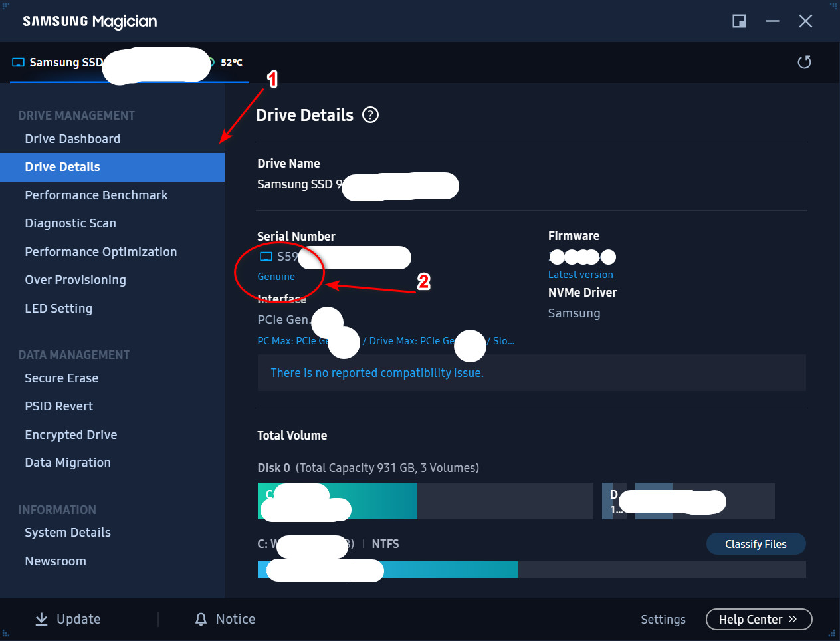The width and height of the screenshot is (840, 641).
Task: Click the Update download icon
Action: [41, 619]
